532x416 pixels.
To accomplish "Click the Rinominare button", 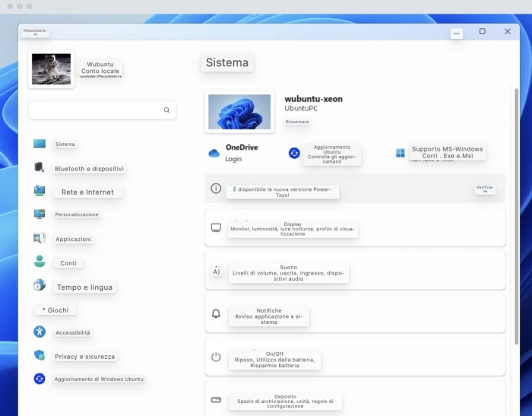I will tap(297, 122).
